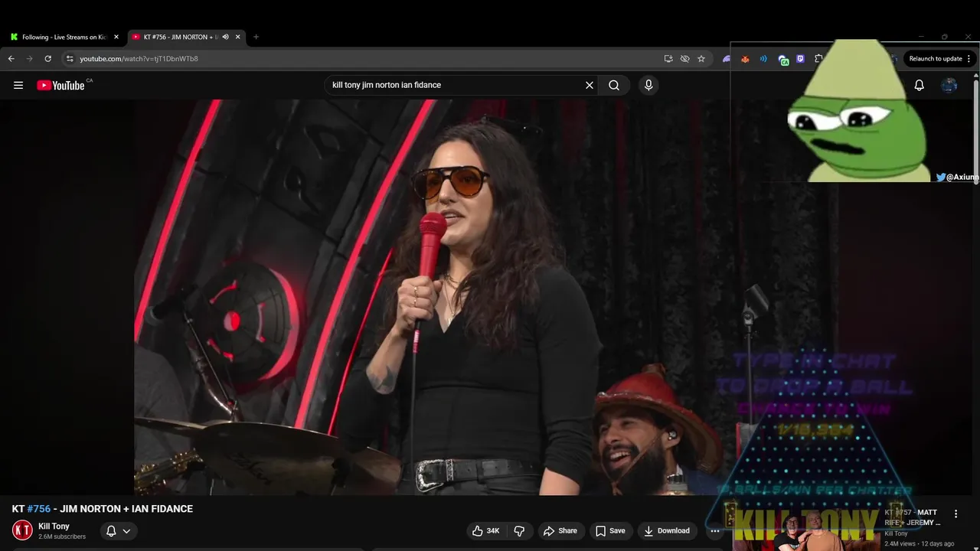Image resolution: width=980 pixels, height=551 pixels.
Task: Expand the subscription notification dropdown bell
Action: 118,530
